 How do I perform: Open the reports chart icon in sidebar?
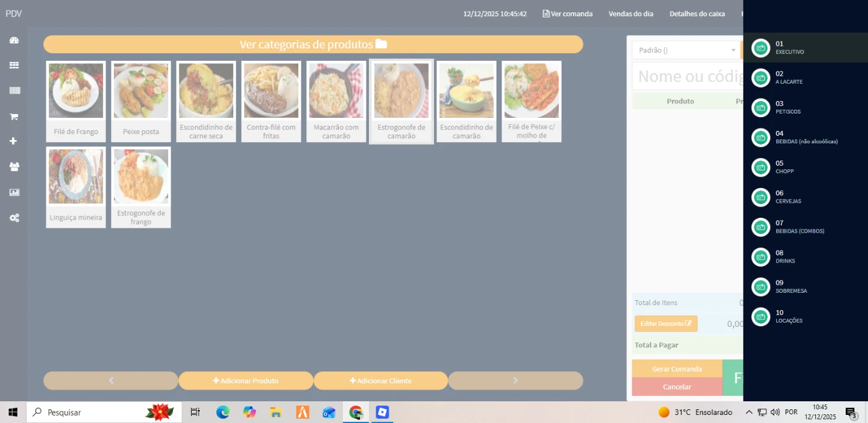coord(14,192)
